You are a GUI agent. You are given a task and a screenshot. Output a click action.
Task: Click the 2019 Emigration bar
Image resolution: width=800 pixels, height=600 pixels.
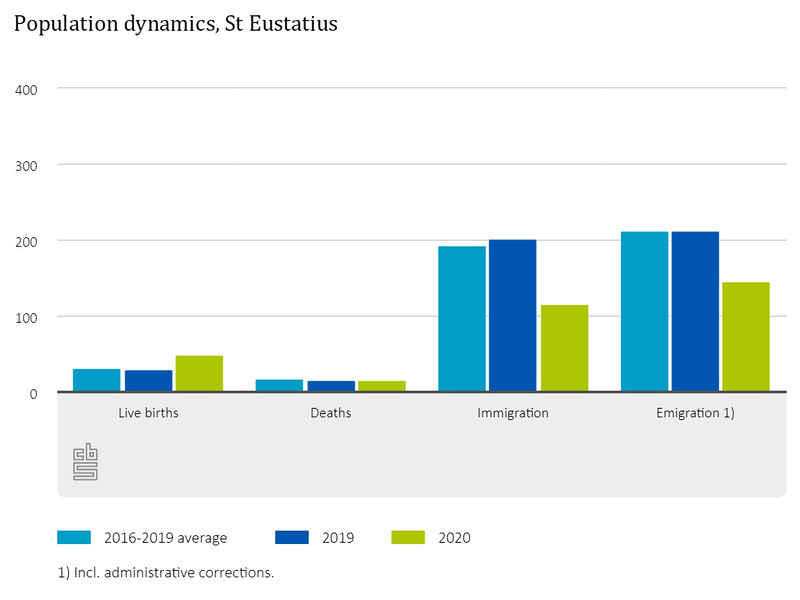tap(695, 312)
